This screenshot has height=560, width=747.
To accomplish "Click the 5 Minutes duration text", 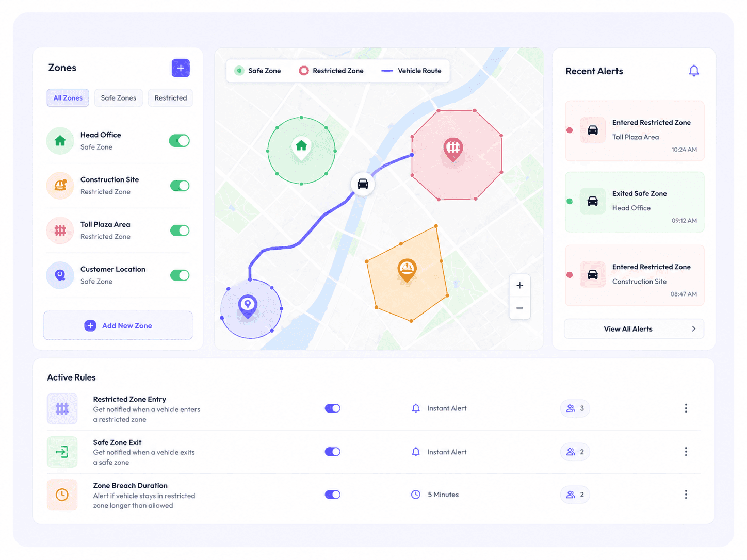I will 443,495.
